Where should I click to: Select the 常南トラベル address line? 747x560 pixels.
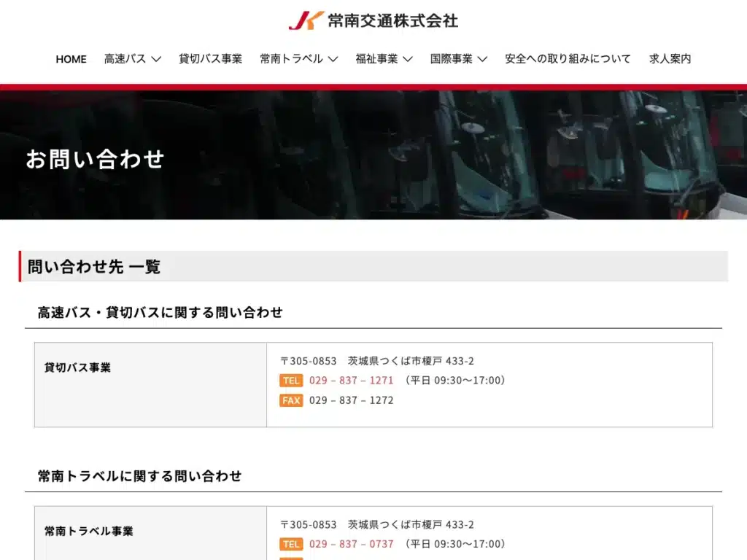coord(377,524)
